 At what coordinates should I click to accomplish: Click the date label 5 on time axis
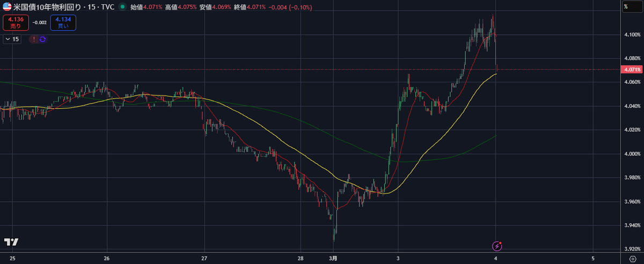click(x=593, y=259)
